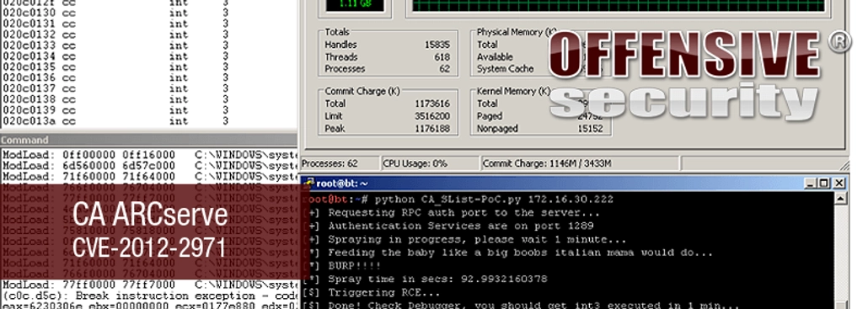
Task: Select disassembly row 020c013a
Action: [115, 120]
